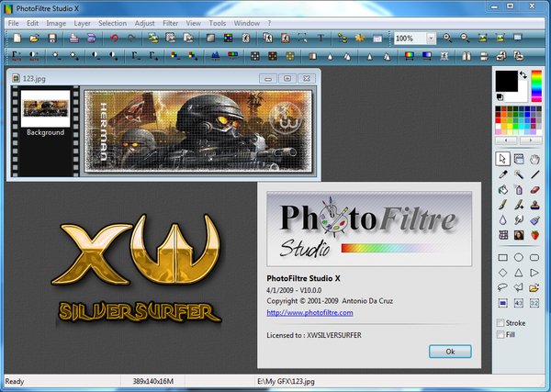The width and height of the screenshot is (551, 392).
Task: Open the Image menu
Action: coord(56,23)
